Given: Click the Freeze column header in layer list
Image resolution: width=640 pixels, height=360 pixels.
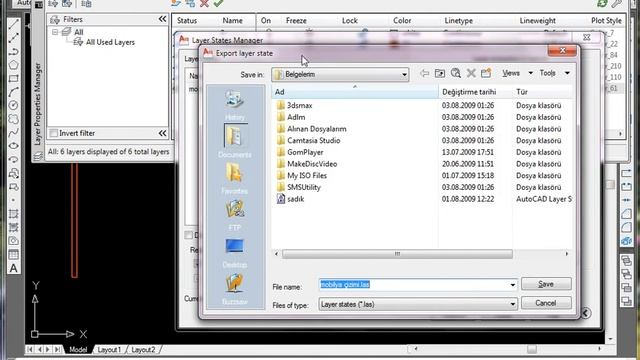Looking at the screenshot, I should 296,20.
